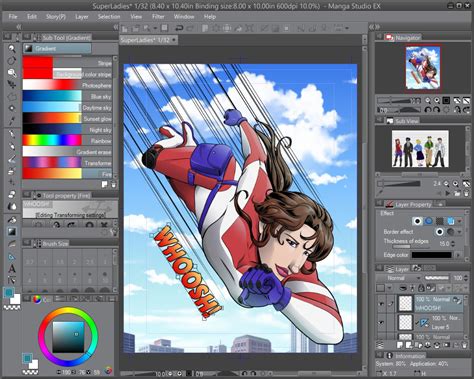Image resolution: width=474 pixels, height=379 pixels.
Task: Choose the Rainbow gradient preset
Action: (x=67, y=141)
